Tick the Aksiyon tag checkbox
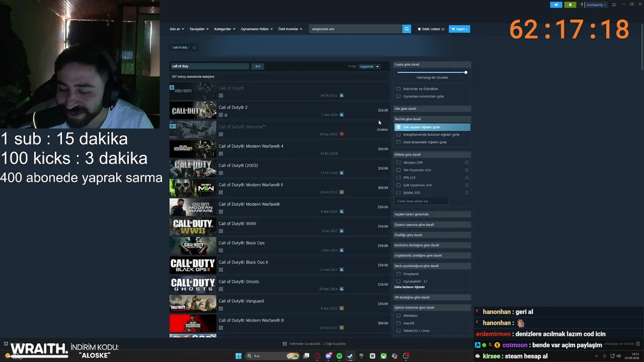 (x=398, y=162)
